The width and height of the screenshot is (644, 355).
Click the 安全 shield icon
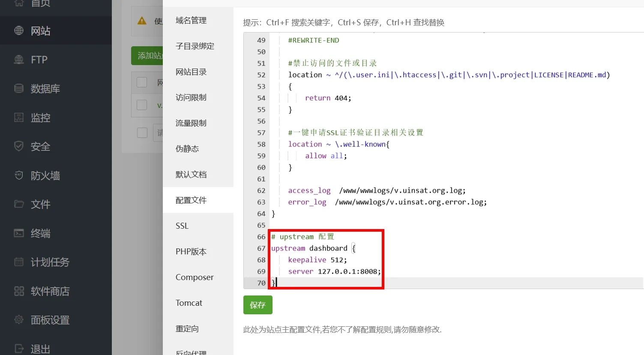pyautogui.click(x=19, y=146)
